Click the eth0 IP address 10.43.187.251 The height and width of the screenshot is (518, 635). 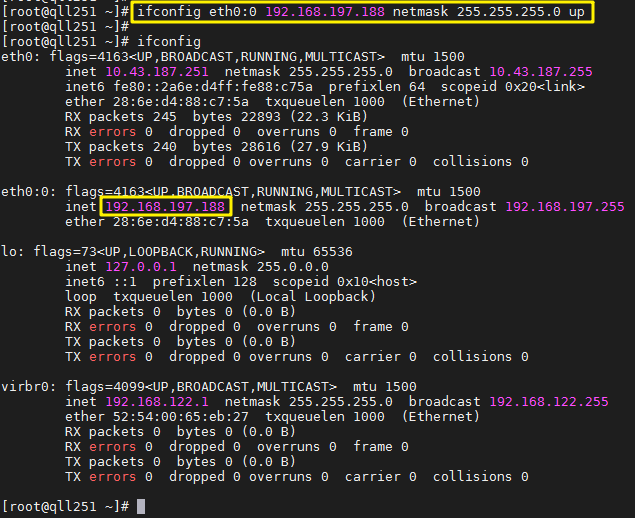pyautogui.click(x=157, y=72)
